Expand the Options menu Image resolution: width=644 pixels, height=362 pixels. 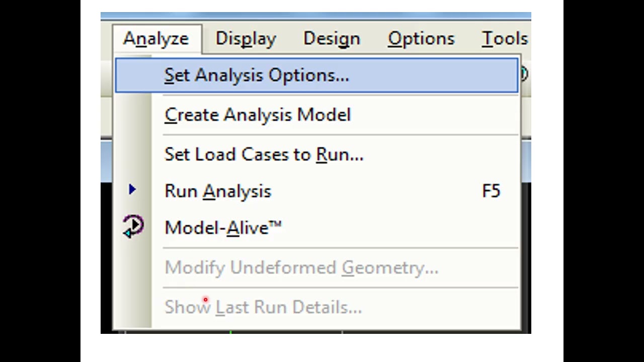[421, 39]
